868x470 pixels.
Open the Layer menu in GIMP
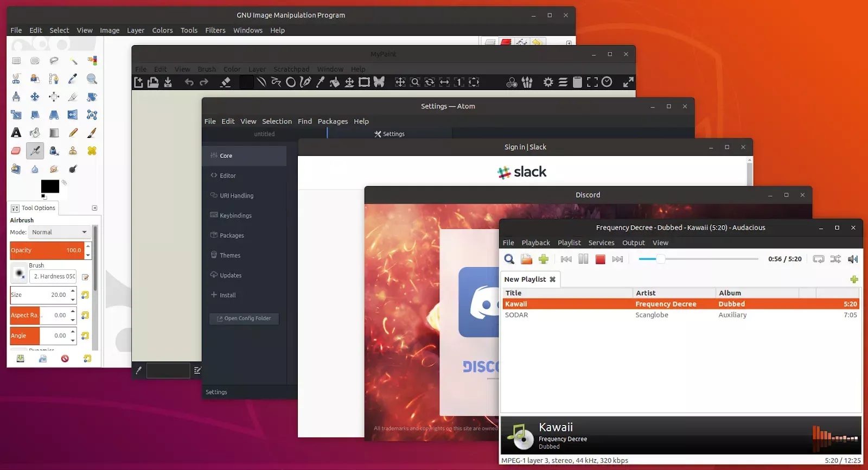coord(136,30)
